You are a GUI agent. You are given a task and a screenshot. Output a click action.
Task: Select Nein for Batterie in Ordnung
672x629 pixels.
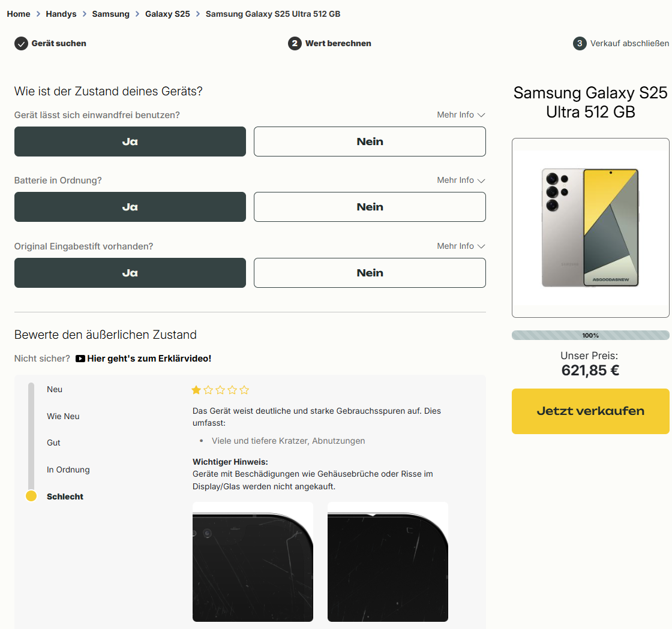pos(370,207)
